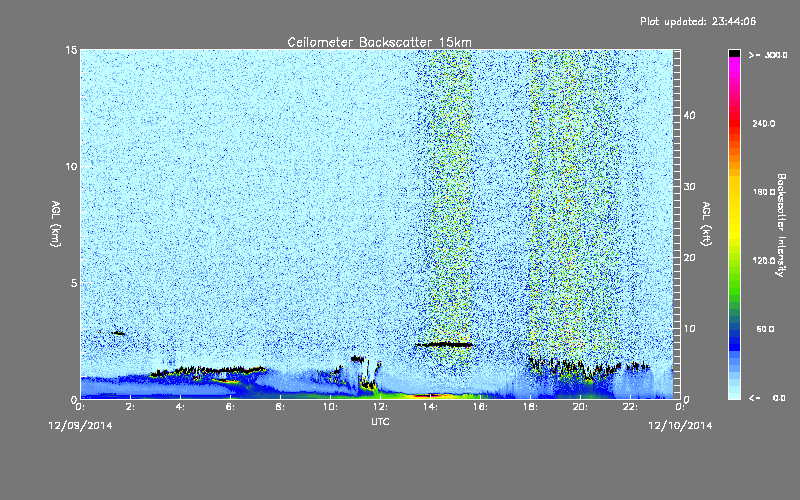The width and height of the screenshot is (800, 500).
Task: Click the "20:" hour tick label
Action: tap(580, 407)
